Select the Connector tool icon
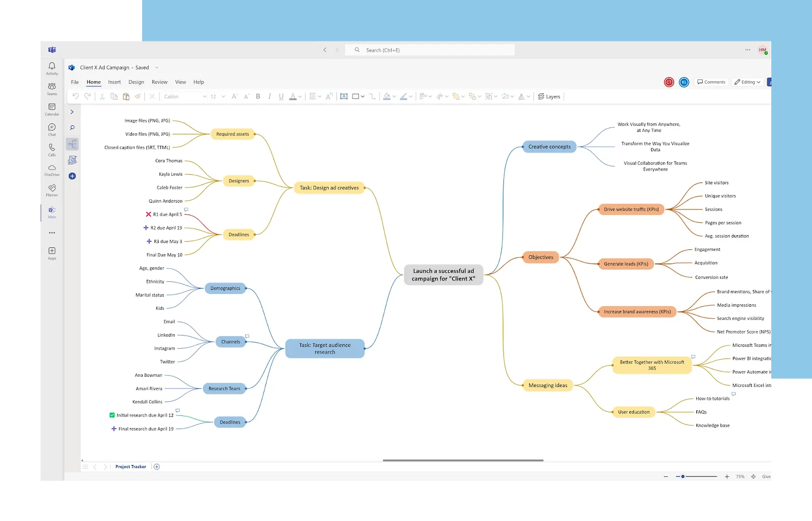Image resolution: width=812 pixels, height=521 pixels. (x=372, y=96)
